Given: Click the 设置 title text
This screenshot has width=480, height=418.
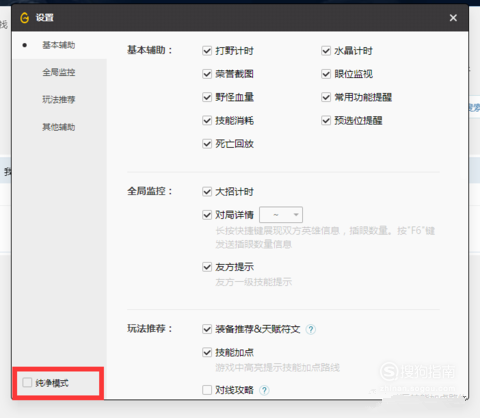Looking at the screenshot, I should 45,18.
